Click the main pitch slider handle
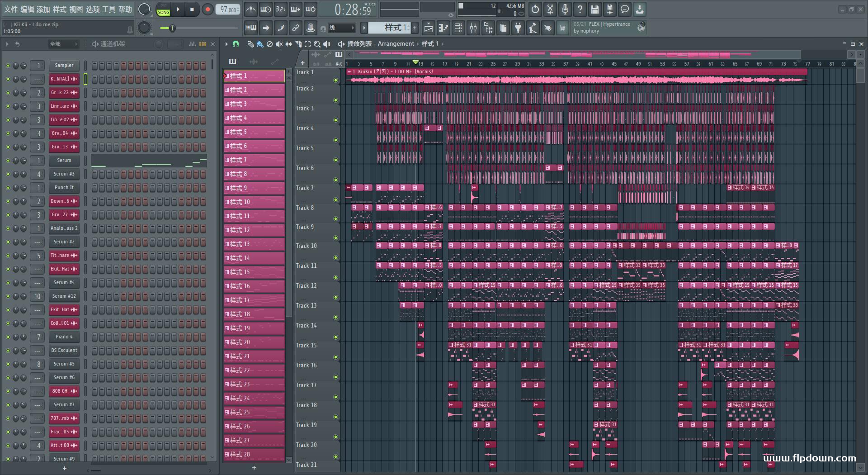Viewport: 868px width, 475px height. [171, 28]
